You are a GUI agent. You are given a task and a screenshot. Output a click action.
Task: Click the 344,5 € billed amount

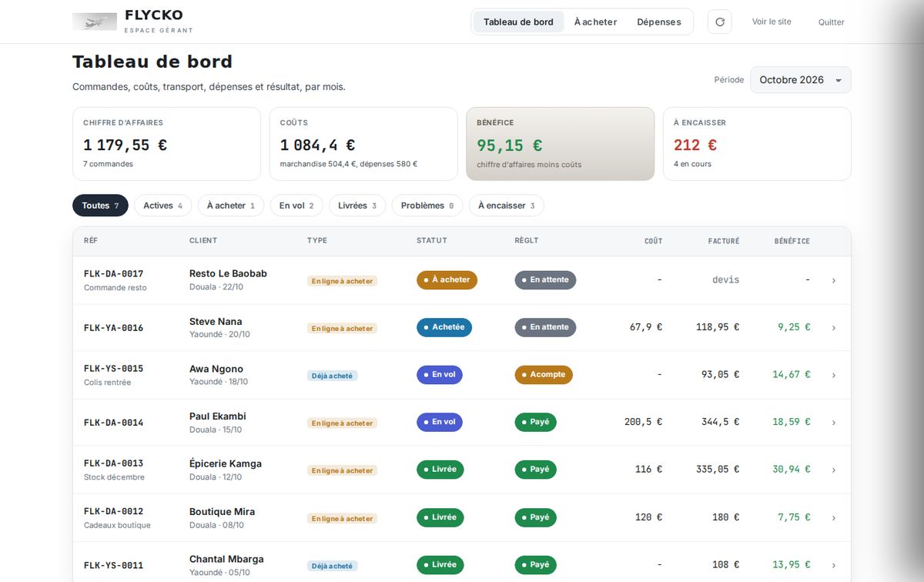(x=720, y=422)
